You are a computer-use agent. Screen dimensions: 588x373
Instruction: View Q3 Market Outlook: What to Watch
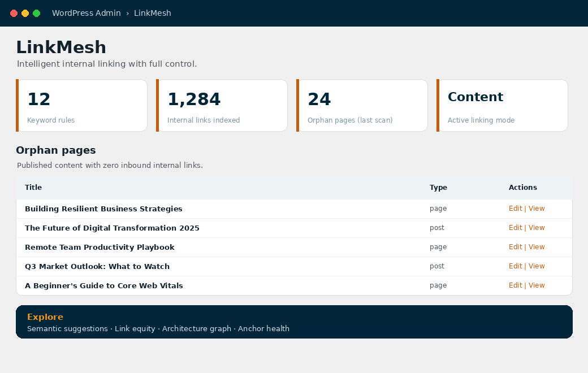pos(537,266)
